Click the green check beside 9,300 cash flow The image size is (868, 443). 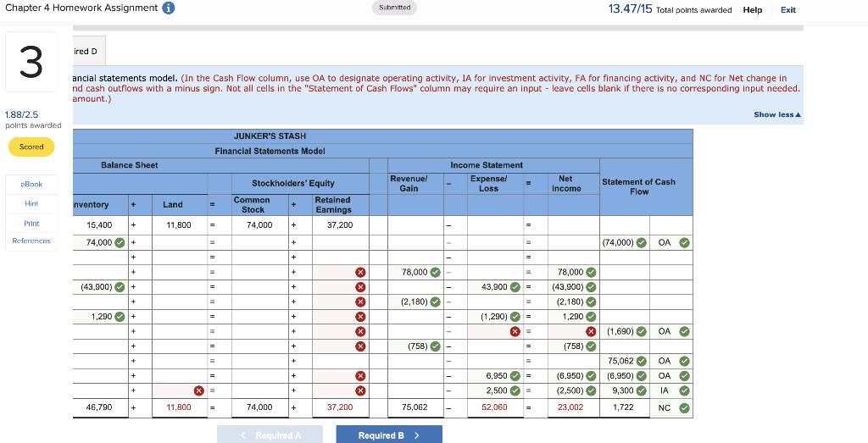pyautogui.click(x=642, y=390)
